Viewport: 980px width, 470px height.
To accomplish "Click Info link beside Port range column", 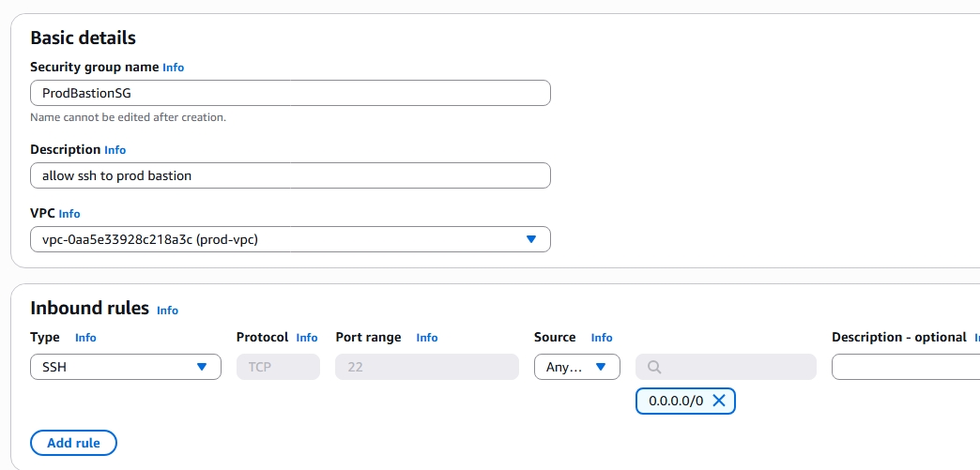I will click(427, 338).
